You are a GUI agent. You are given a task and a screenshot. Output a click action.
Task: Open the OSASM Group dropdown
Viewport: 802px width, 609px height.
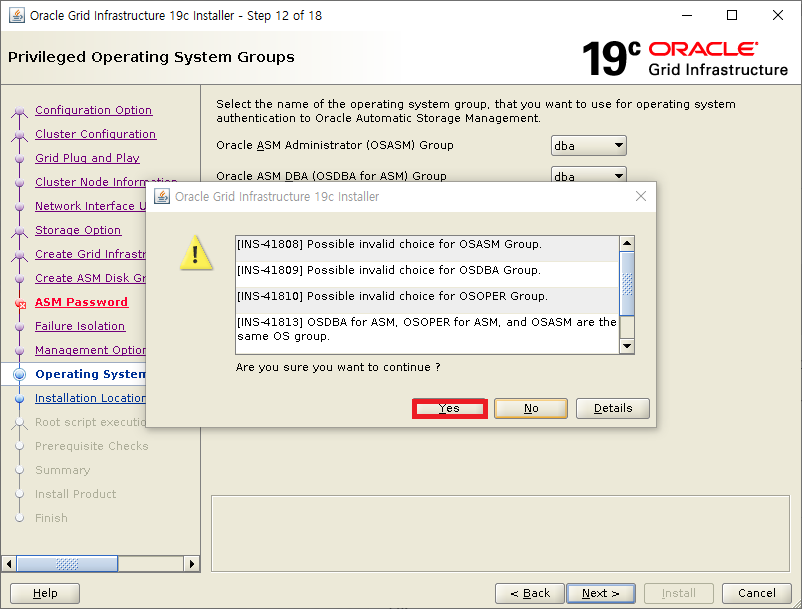(588, 146)
